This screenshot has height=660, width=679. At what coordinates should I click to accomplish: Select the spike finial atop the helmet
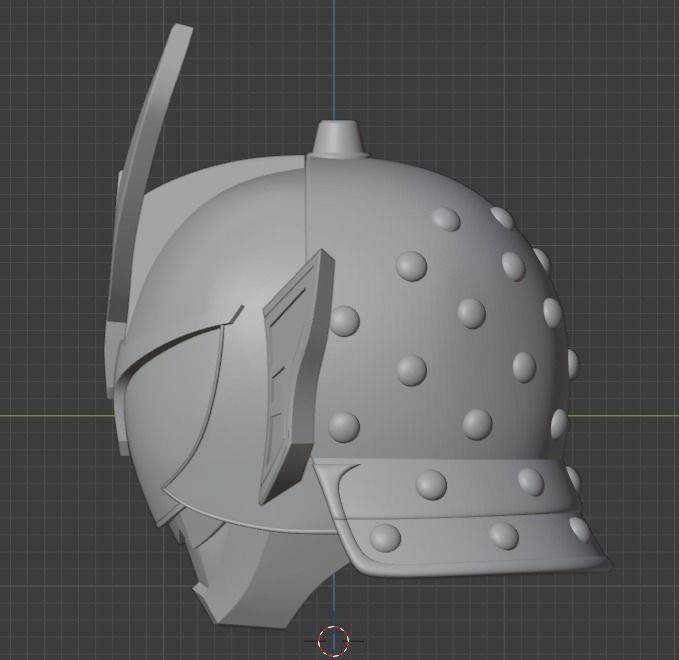tap(339, 139)
